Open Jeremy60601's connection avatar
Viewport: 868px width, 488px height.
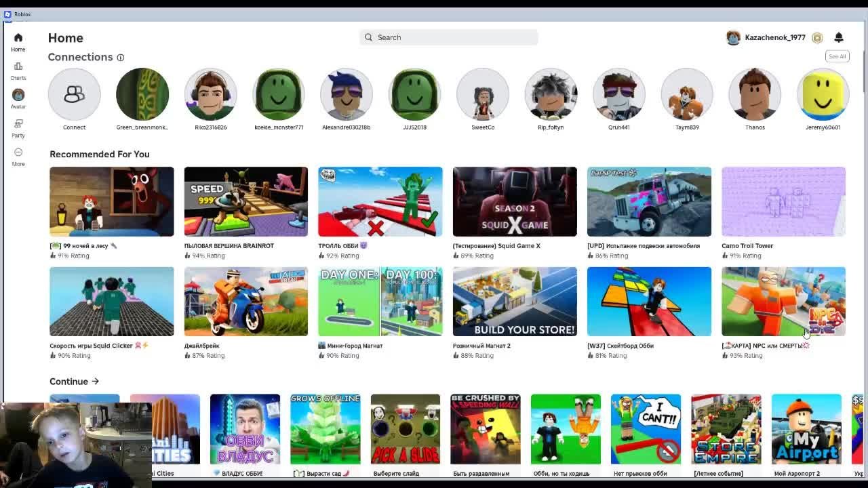[x=823, y=94]
